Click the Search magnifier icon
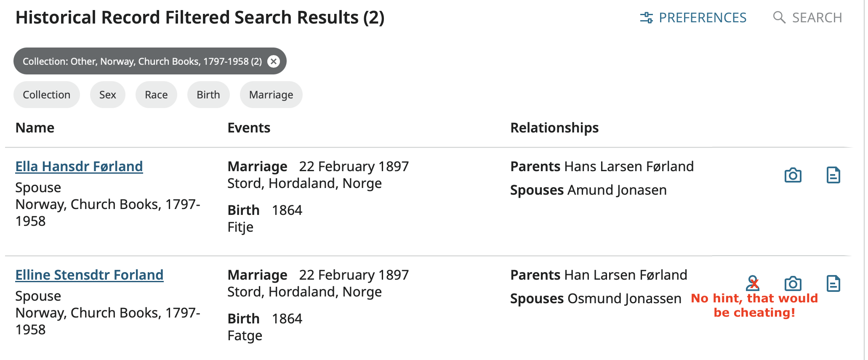The width and height of the screenshot is (868, 360). (779, 18)
